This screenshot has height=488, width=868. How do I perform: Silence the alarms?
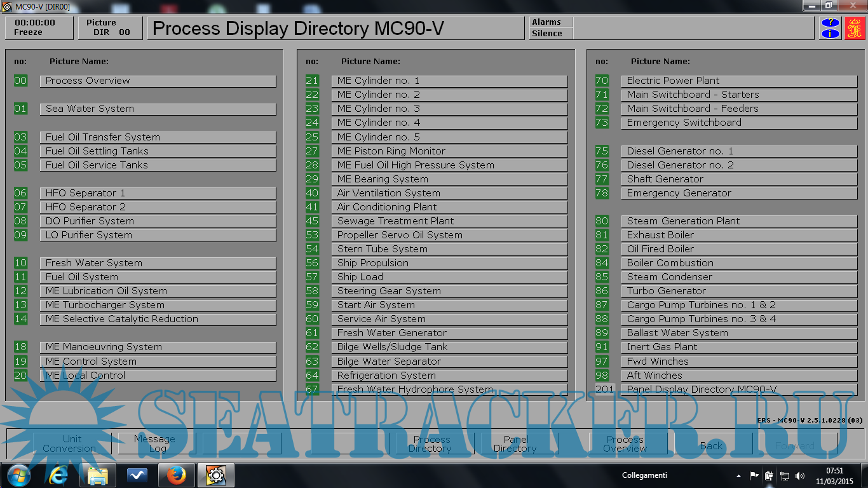pyautogui.click(x=550, y=34)
